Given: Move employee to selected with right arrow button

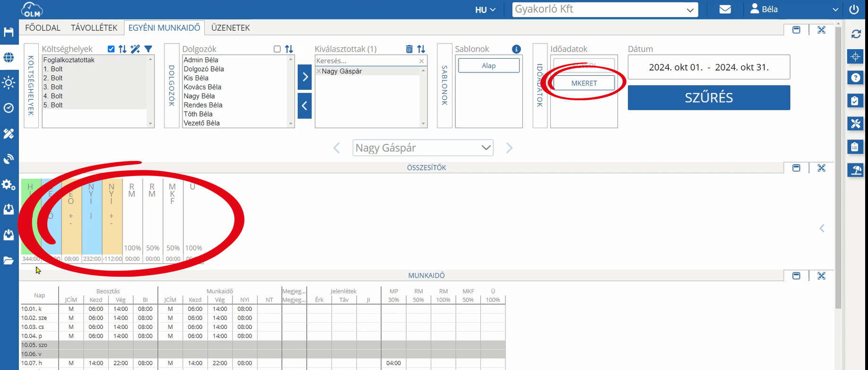Looking at the screenshot, I should pyautogui.click(x=305, y=77).
